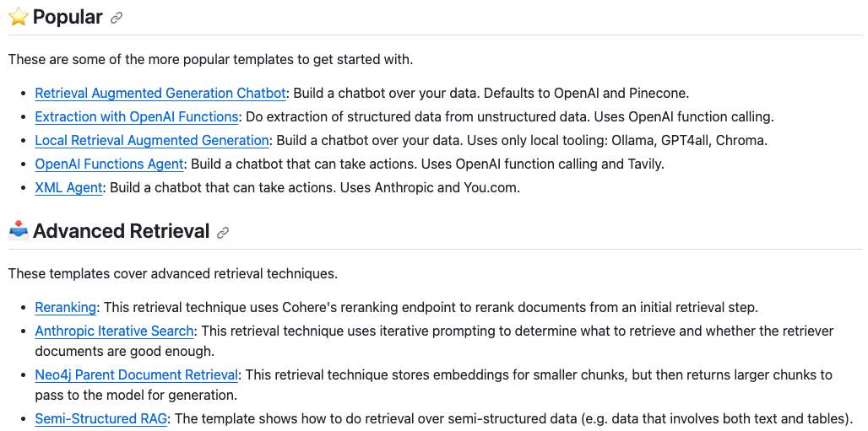Viewport: 868px width, 431px height.
Task: Click the Advanced Retrieval heading text
Action: [x=121, y=231]
